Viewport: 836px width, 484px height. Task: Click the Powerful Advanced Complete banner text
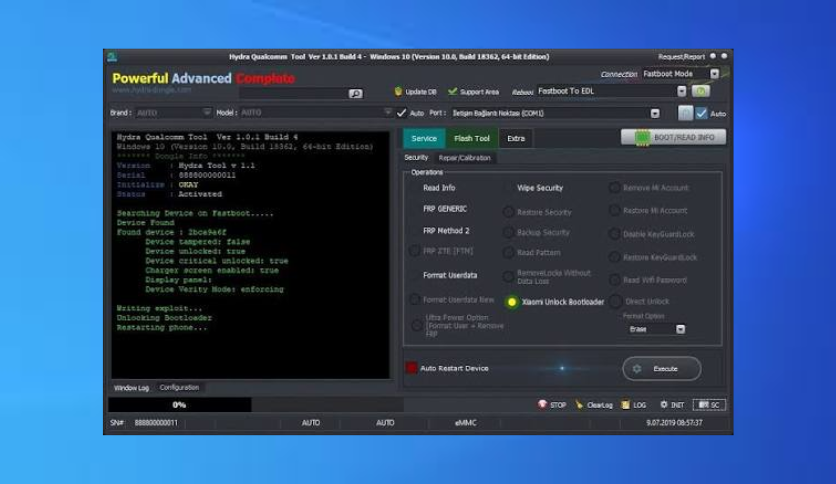[203, 78]
